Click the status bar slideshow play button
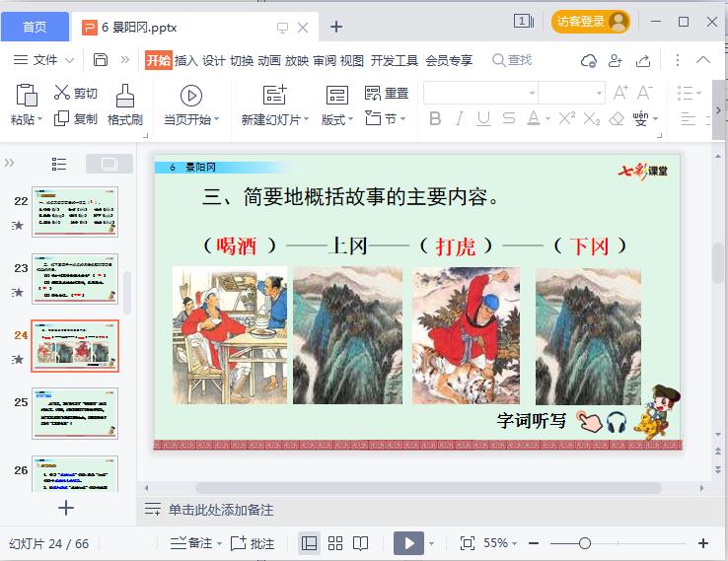 point(408,543)
